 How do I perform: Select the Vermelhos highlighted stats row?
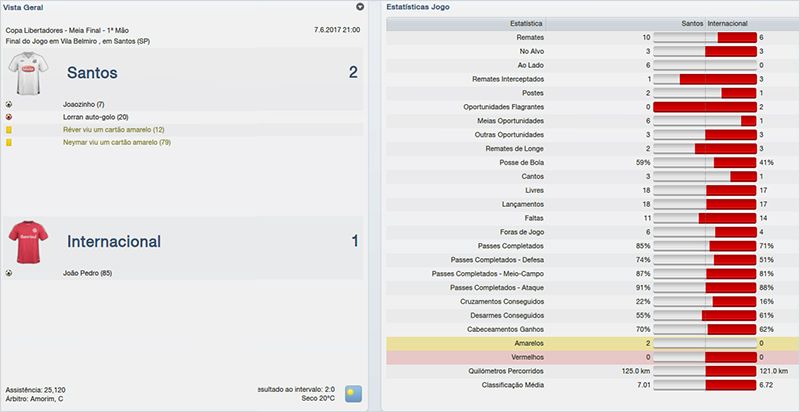(x=588, y=357)
